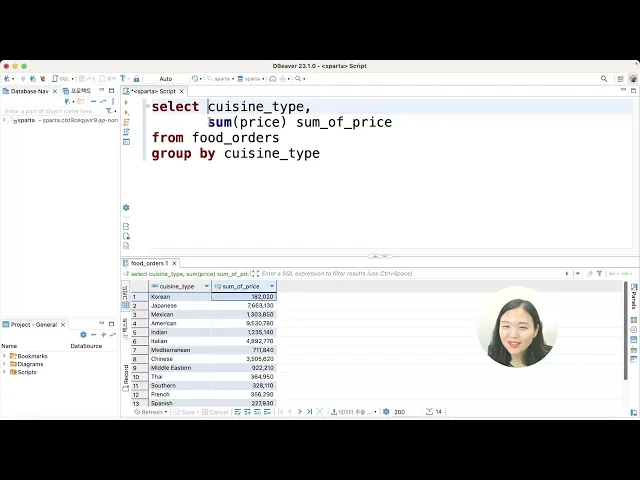Click the red invalidate connection icon
This screenshot has width=640, height=480.
pyautogui.click(x=42, y=79)
